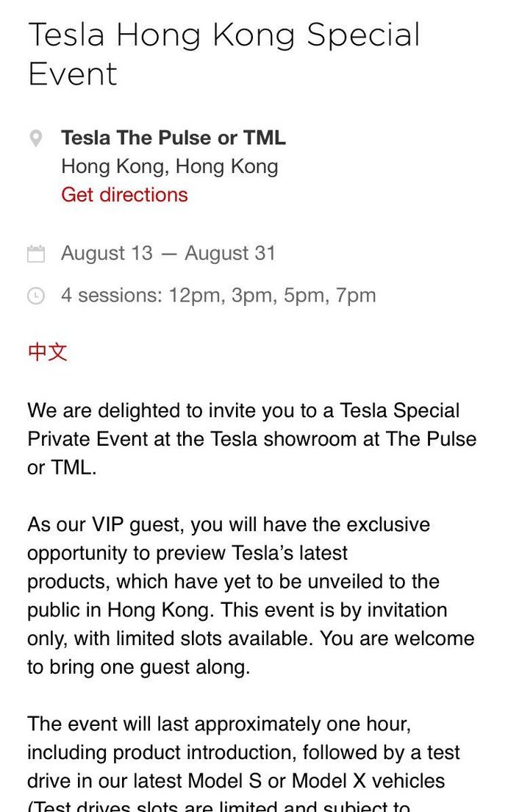Click the Hong Kong, Hong Kong address line

[x=170, y=167]
